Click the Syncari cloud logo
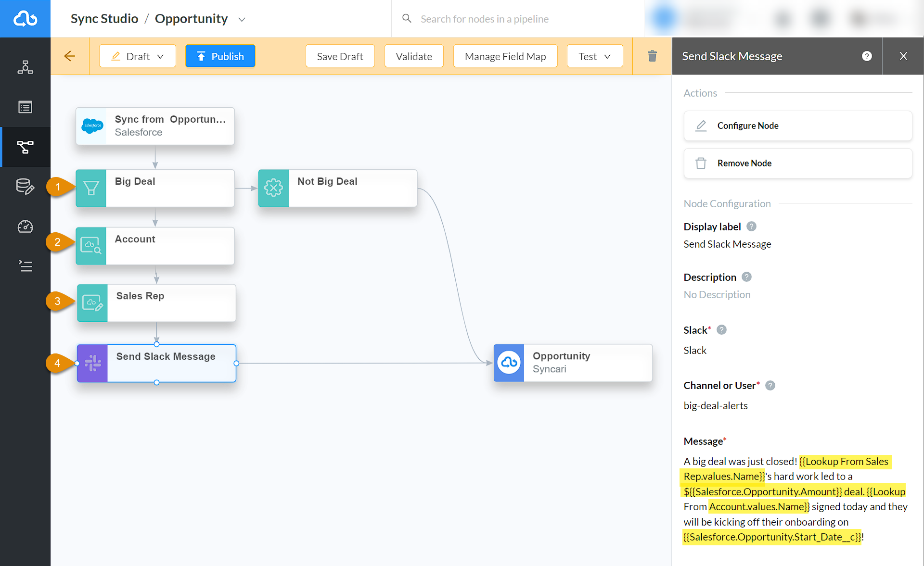The width and height of the screenshot is (924, 566). tap(25, 19)
